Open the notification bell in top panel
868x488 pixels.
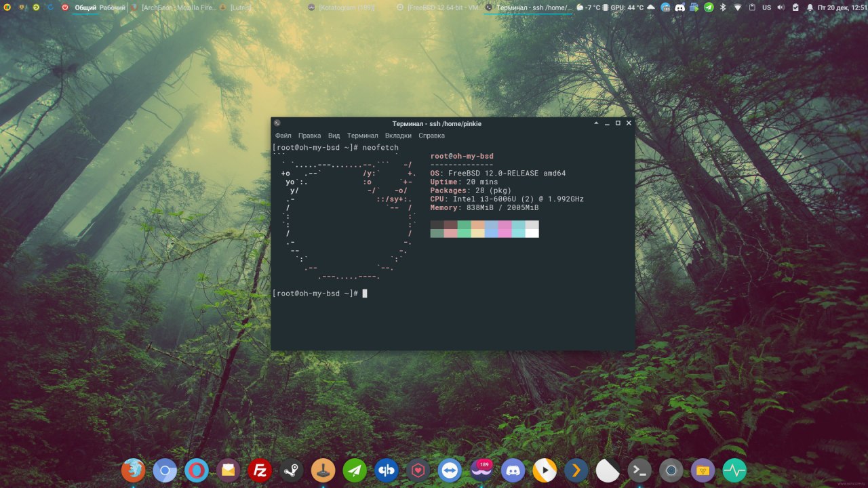pos(810,7)
